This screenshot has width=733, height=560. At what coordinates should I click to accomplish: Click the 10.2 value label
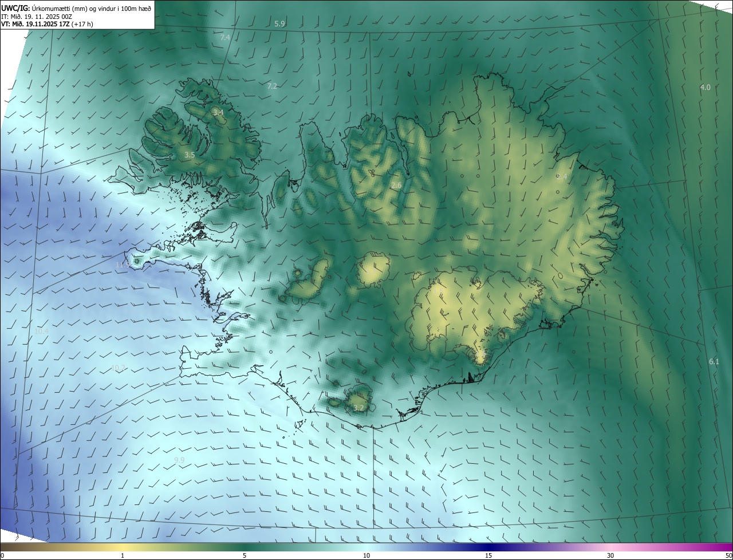118,368
